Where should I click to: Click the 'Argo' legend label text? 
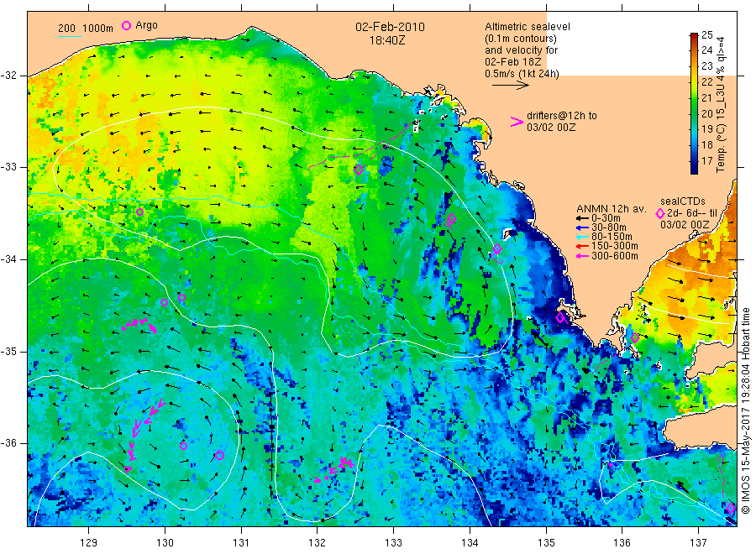146,25
